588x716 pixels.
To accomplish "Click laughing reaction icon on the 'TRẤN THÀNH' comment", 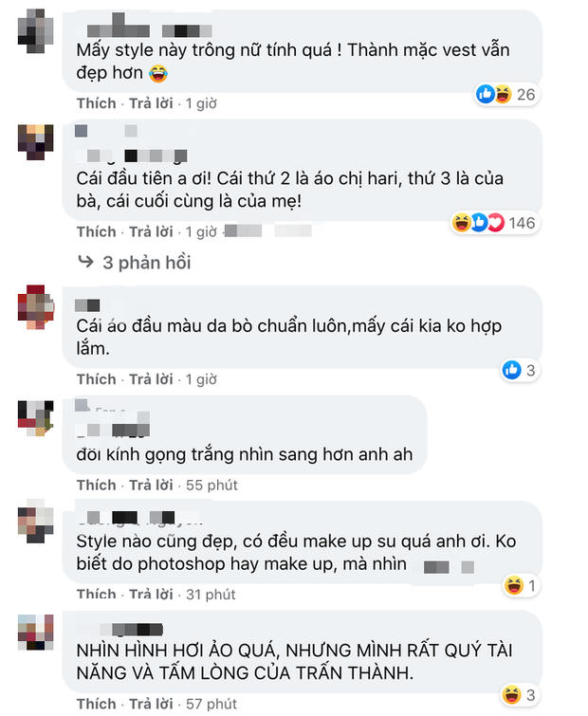I will pyautogui.click(x=511, y=694).
